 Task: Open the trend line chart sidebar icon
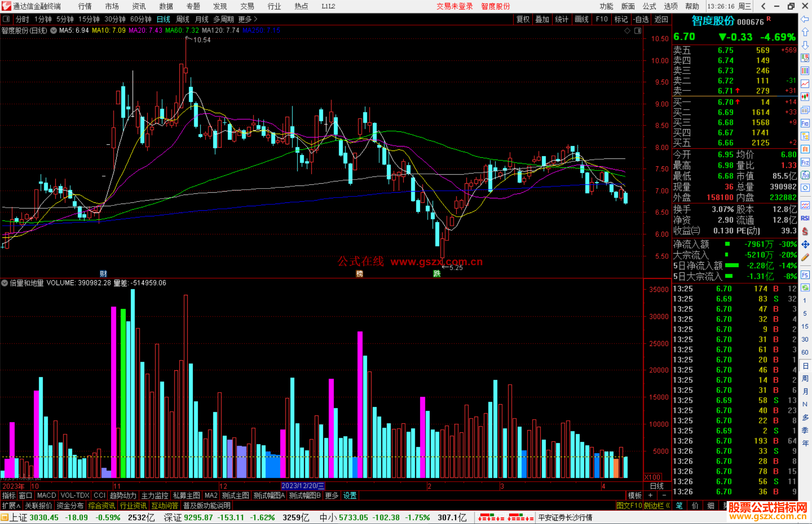pyautogui.click(x=805, y=83)
